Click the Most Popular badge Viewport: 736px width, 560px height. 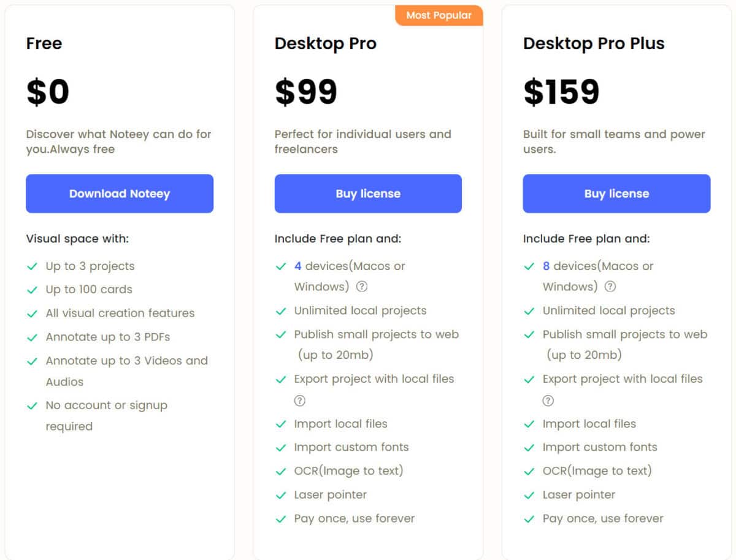[439, 15]
